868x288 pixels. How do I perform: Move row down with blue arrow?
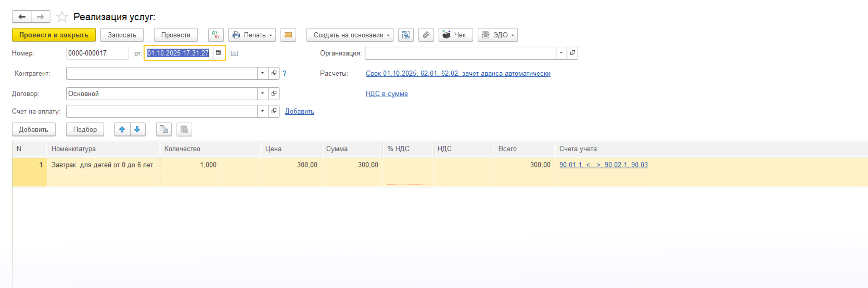coord(137,129)
